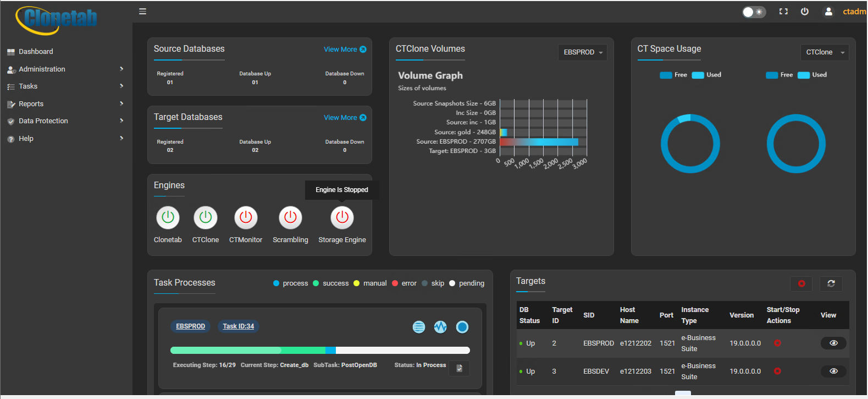Click the eye view button for EBSDEV
The width and height of the screenshot is (868, 399).
coord(833,371)
